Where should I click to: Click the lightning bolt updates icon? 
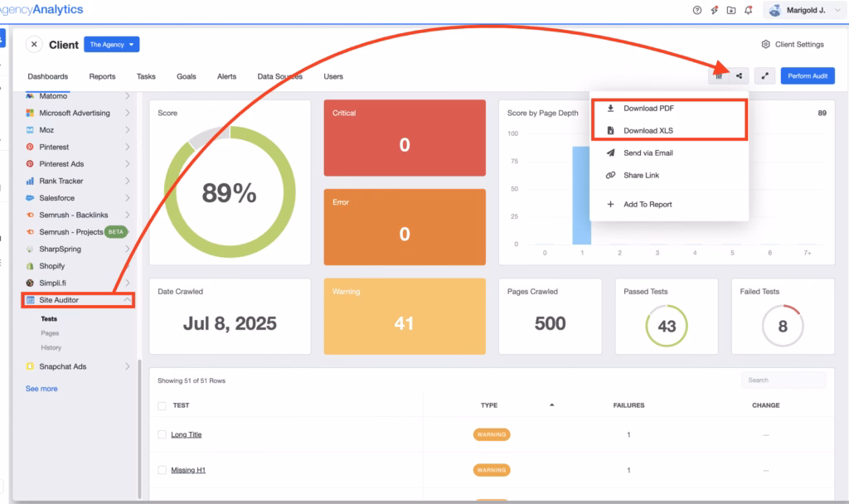tap(714, 10)
